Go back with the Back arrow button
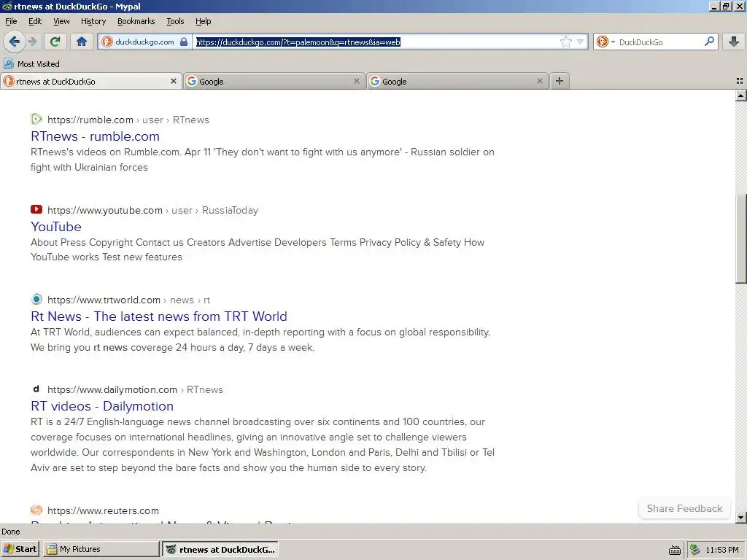This screenshot has width=747, height=560. [x=15, y=42]
